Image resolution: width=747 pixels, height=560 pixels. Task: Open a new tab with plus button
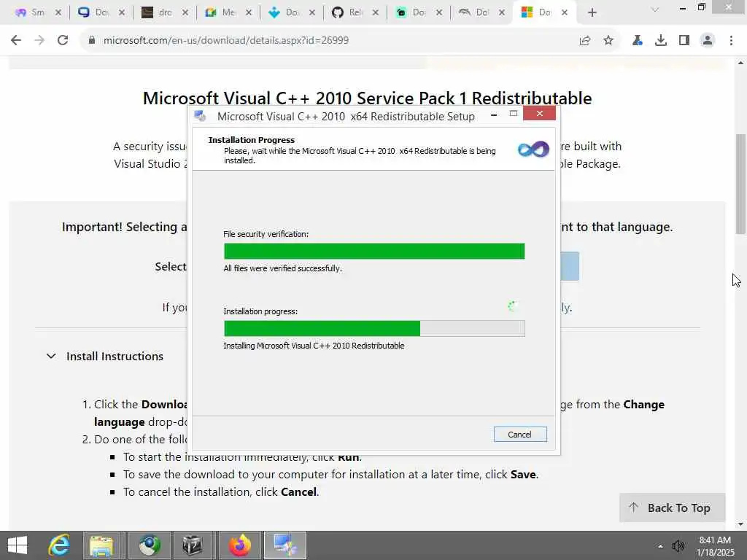coord(592,12)
